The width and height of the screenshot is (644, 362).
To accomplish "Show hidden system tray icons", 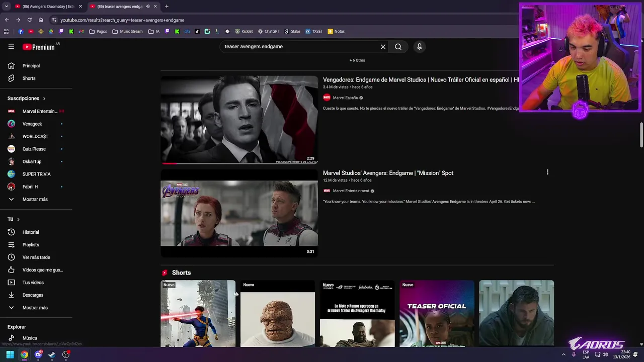I will [563, 355].
